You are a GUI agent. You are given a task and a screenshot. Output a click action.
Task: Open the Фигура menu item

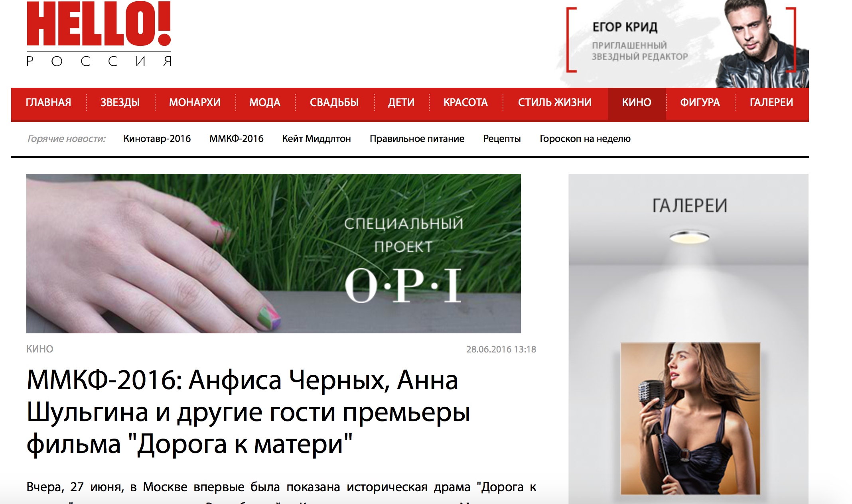tap(700, 102)
